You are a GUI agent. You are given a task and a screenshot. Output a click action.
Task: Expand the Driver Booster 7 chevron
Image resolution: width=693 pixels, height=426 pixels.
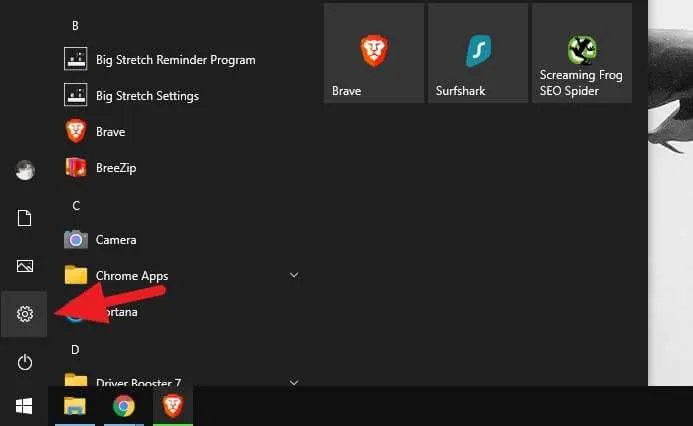coord(294,382)
